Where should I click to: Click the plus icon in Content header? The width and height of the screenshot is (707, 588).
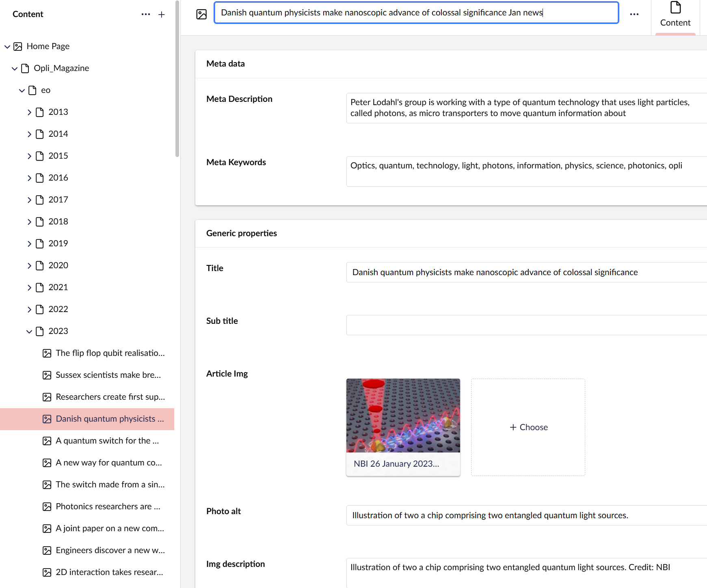[x=162, y=15]
